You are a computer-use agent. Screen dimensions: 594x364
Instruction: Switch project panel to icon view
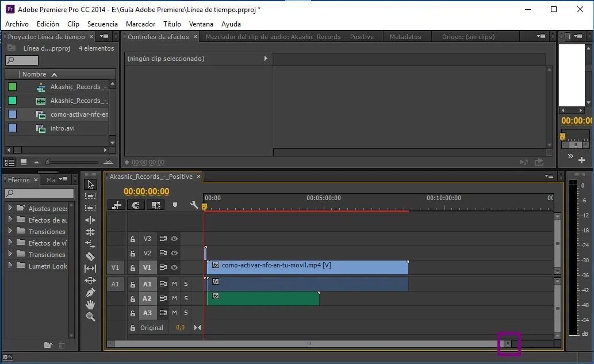click(24, 162)
